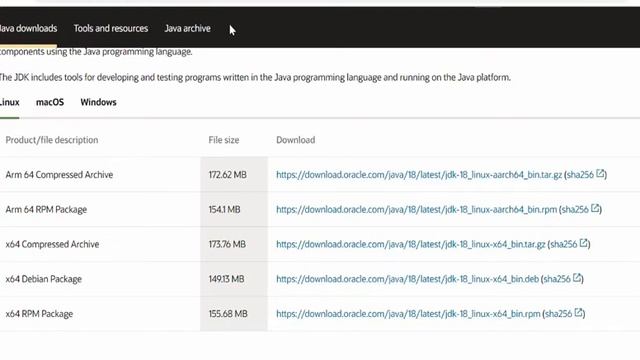640x360 pixels.
Task: Click external-link icon in x64 Compressed Archive row
Action: click(584, 243)
